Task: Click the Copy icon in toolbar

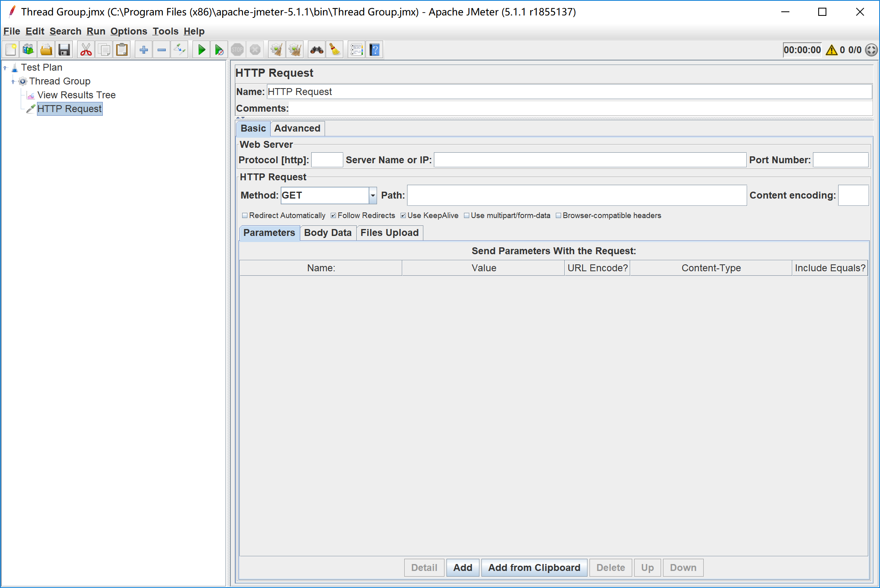Action: coord(104,50)
